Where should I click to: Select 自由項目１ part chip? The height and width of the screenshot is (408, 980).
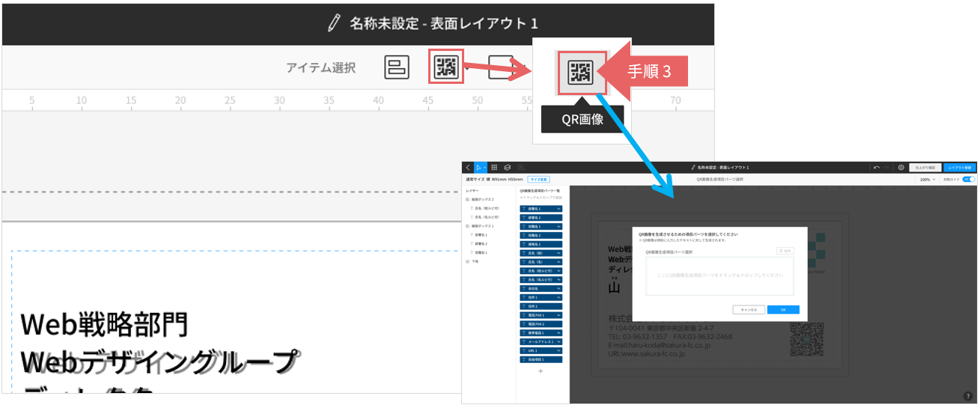pos(541,359)
